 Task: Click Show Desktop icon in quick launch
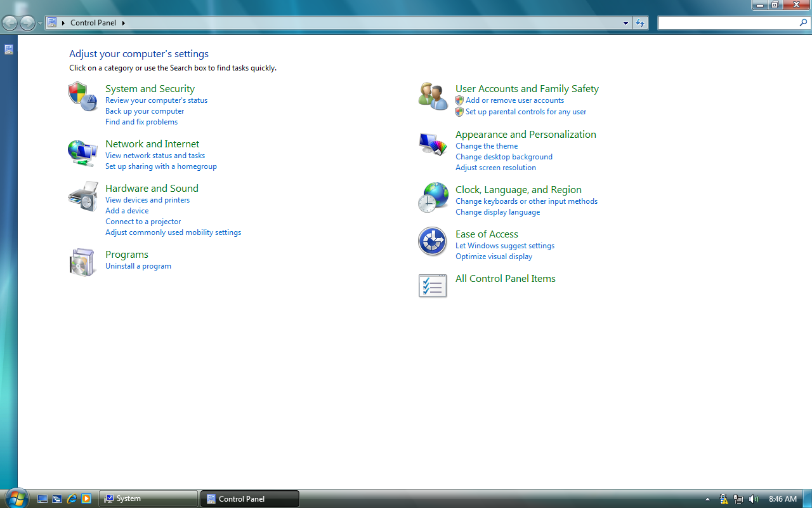pos(43,498)
